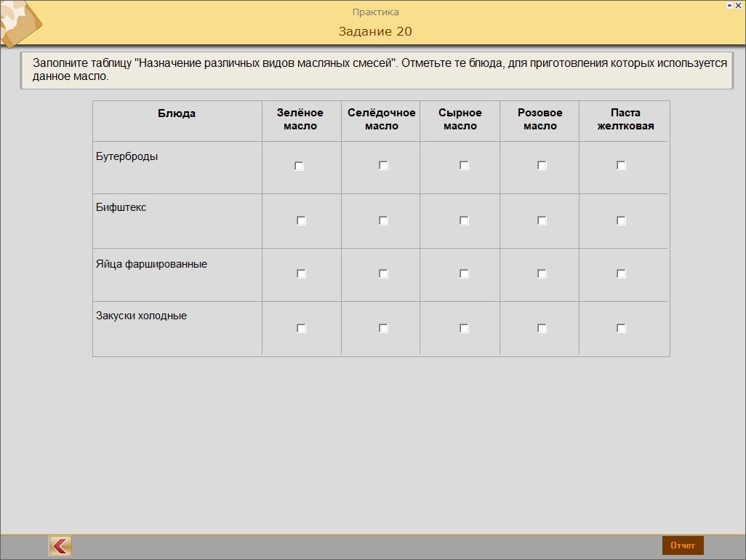The image size is (746, 560).
Task: Mark Паста желтковая for Бифштекс
Action: coord(621,220)
